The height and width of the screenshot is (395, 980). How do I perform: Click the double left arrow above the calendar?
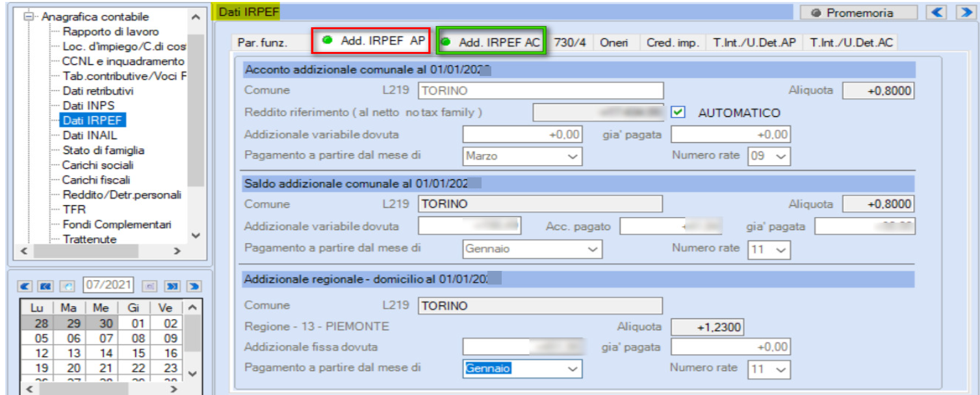[45, 286]
